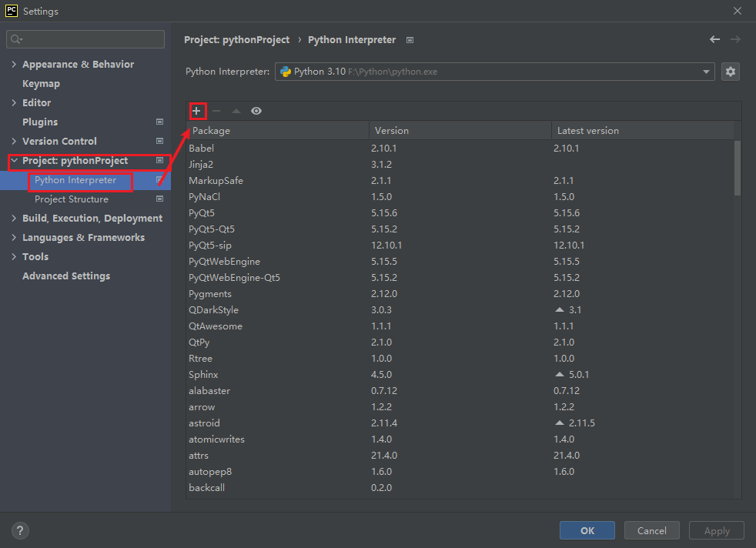Click the plus icon to install a package

pos(196,111)
